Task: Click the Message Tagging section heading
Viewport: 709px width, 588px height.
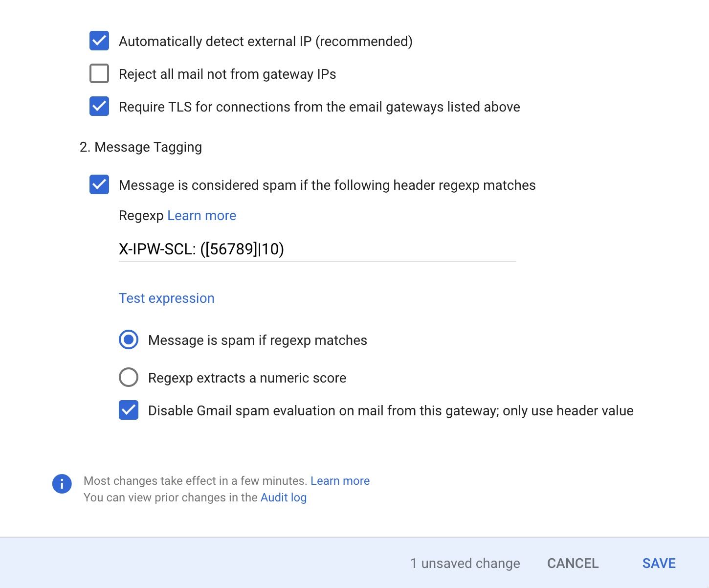Action: 141,147
